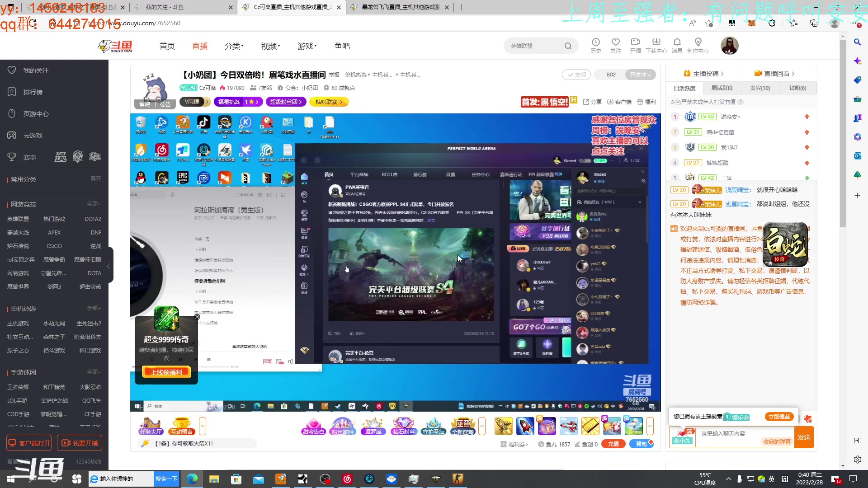Send the red-blue rocket gift

coord(525,426)
